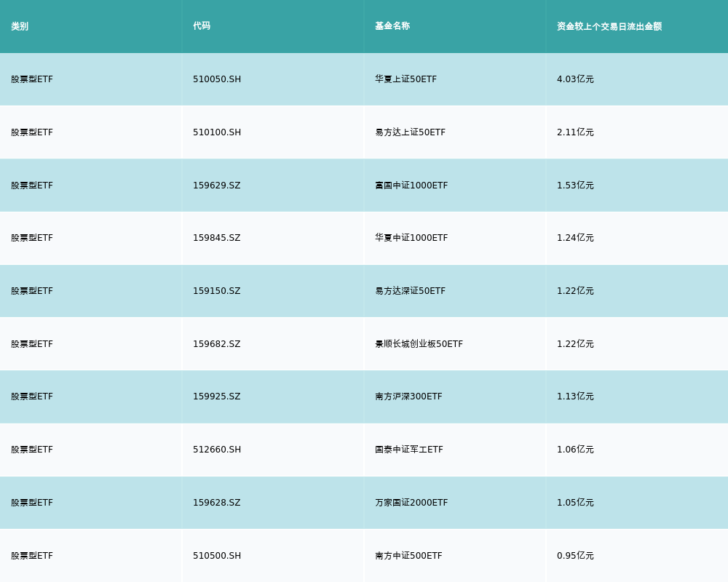Click fund name 万家国证2000ETF
Viewport: 728px width, 582px height.
click(x=411, y=503)
